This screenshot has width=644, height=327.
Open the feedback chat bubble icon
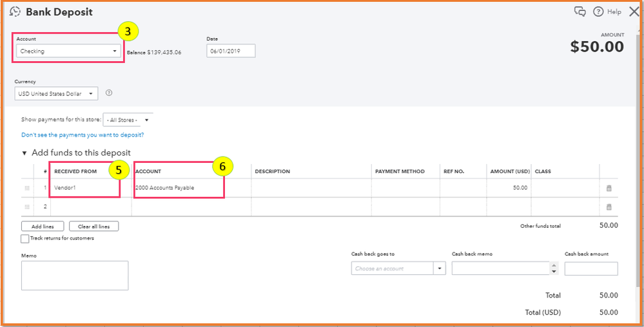click(x=580, y=12)
